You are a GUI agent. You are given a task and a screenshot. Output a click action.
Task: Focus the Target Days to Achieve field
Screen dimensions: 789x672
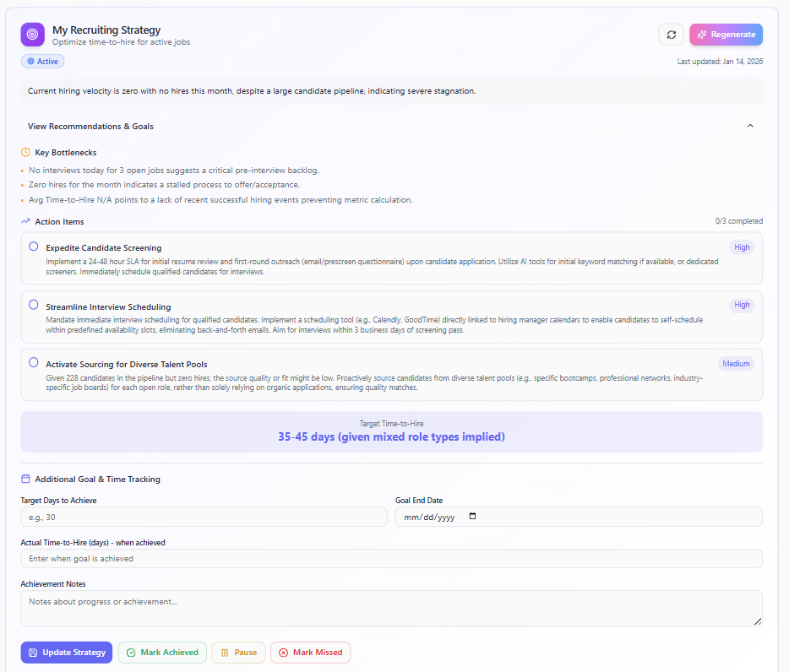[204, 517]
